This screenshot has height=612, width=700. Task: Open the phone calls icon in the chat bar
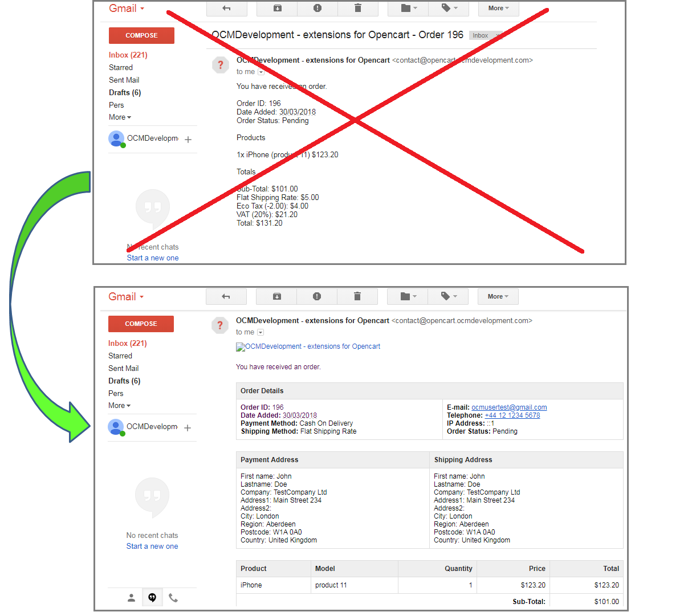(173, 598)
